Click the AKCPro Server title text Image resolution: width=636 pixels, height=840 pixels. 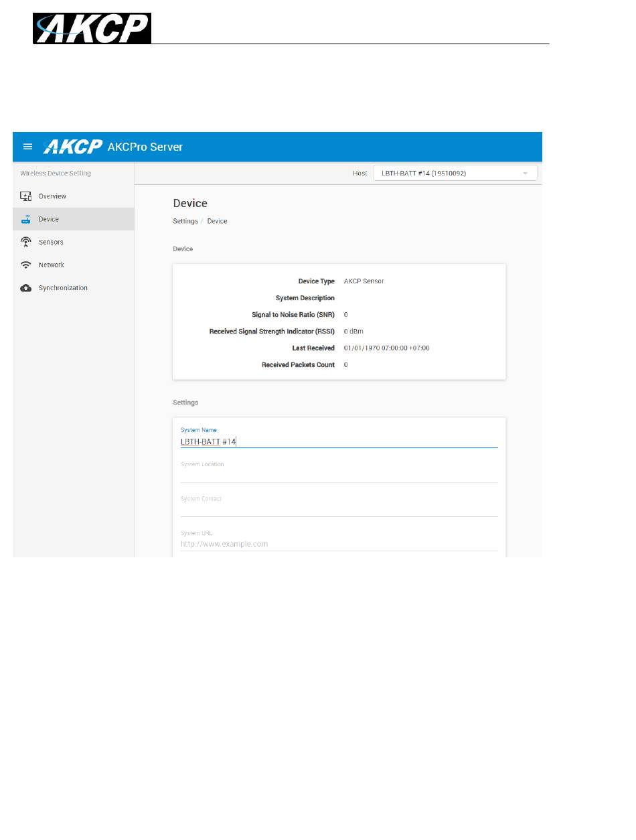pyautogui.click(x=145, y=147)
